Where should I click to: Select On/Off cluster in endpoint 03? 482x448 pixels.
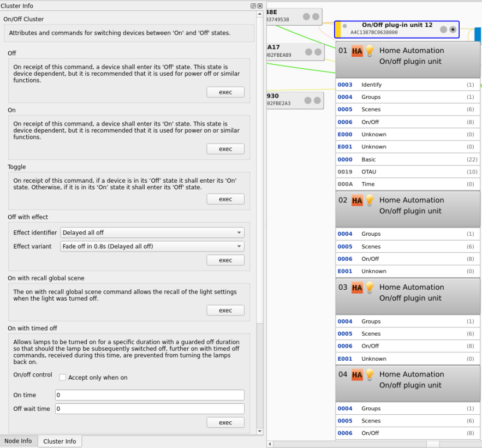[408, 346]
